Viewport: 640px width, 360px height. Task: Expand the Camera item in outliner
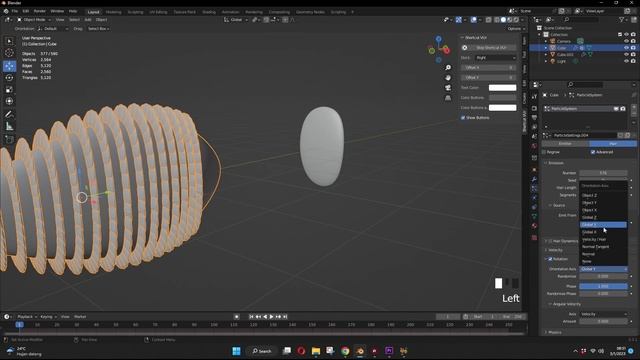pos(546,41)
